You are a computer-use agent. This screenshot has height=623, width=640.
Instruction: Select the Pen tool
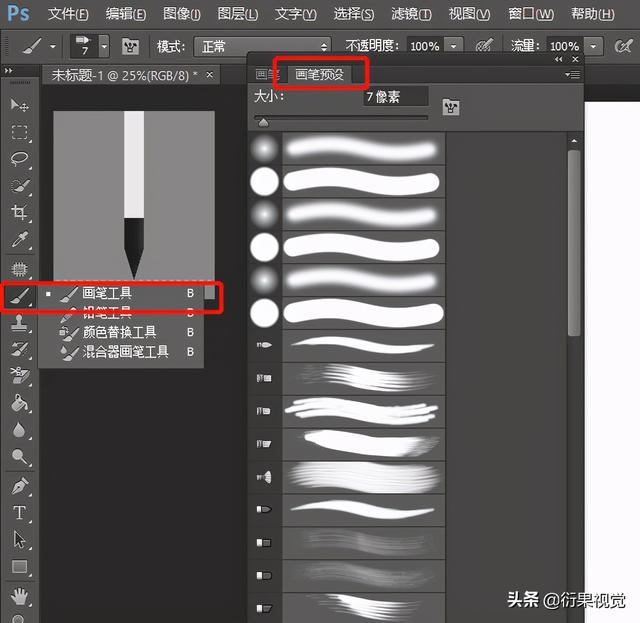tap(19, 486)
